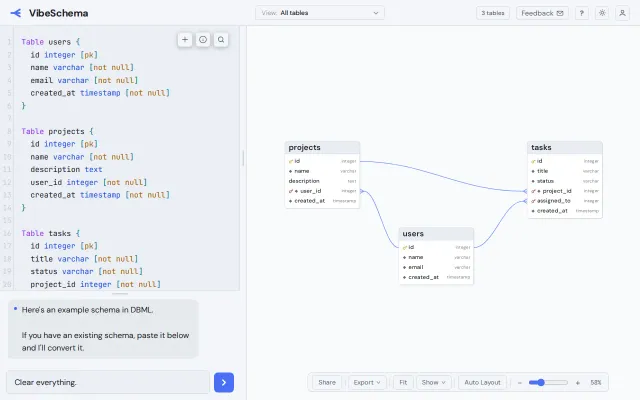Image resolution: width=640 pixels, height=400 pixels.
Task: Send the chat message with arrow button
Action: tap(224, 382)
